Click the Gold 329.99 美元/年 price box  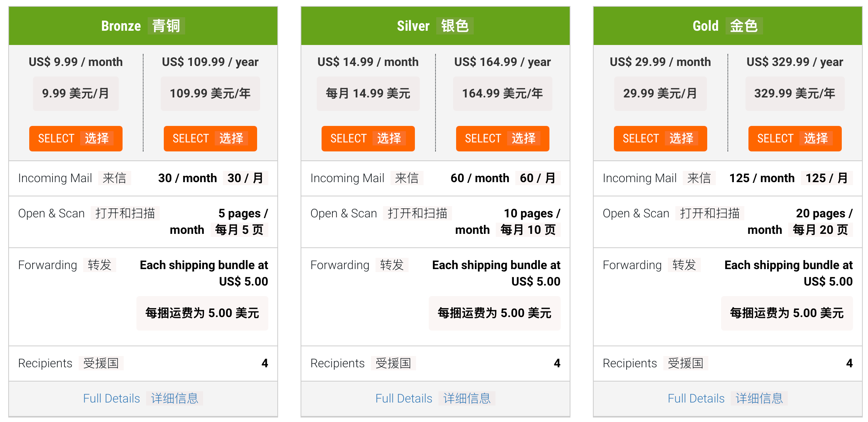point(795,94)
